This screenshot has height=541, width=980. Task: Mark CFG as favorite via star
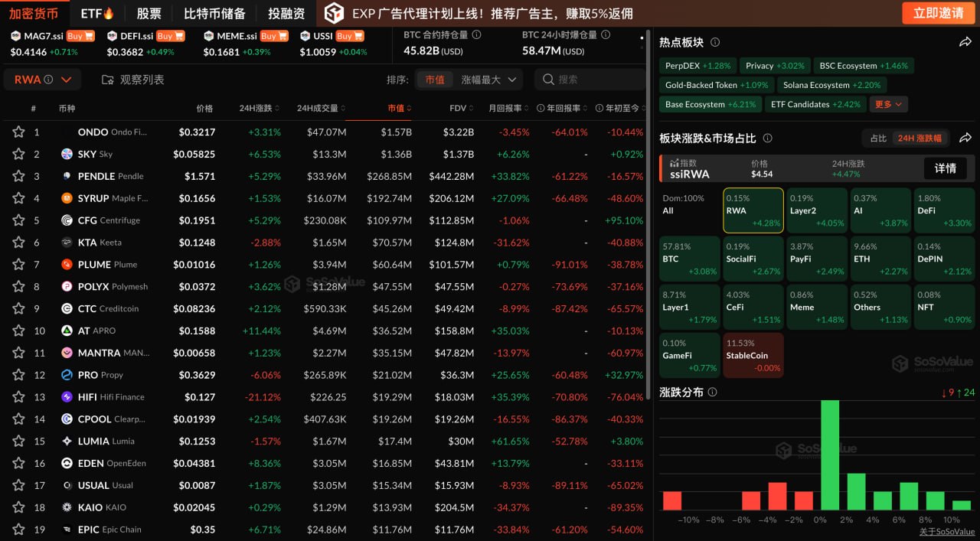tap(18, 220)
